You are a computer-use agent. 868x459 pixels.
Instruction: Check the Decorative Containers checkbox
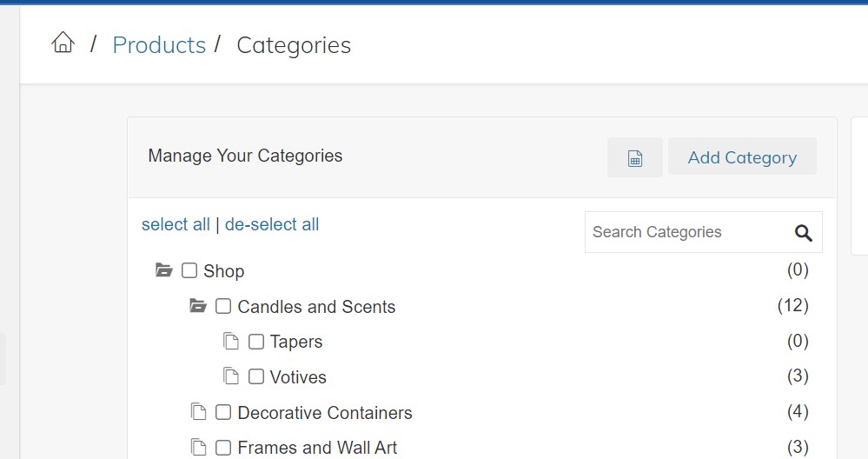(x=223, y=412)
